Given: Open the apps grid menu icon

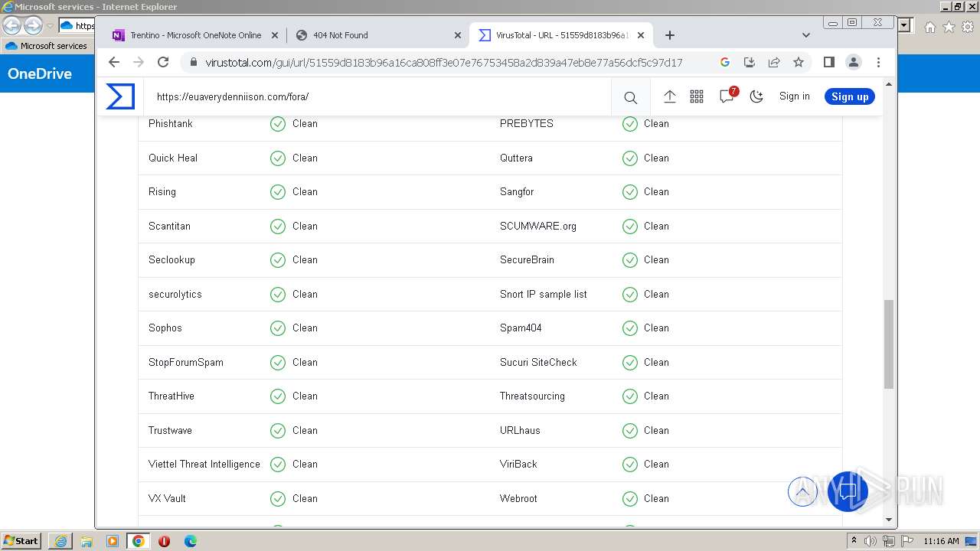Looking at the screenshot, I should pyautogui.click(x=697, y=96).
